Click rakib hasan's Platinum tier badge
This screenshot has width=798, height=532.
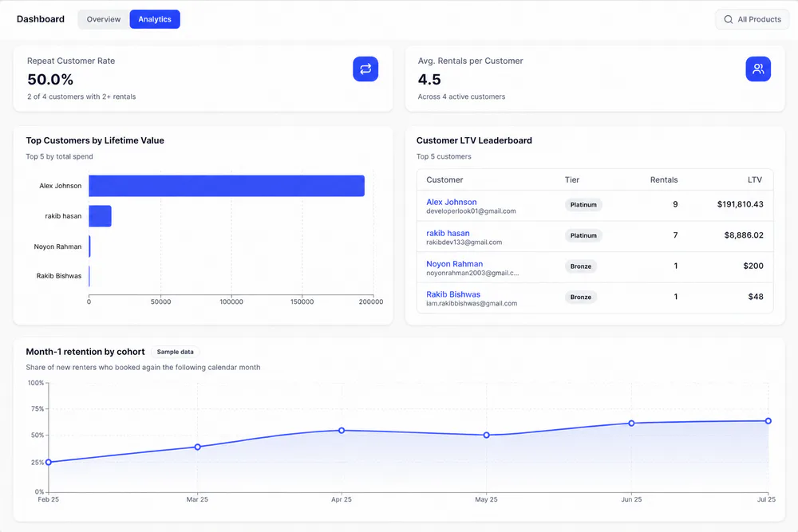(583, 235)
